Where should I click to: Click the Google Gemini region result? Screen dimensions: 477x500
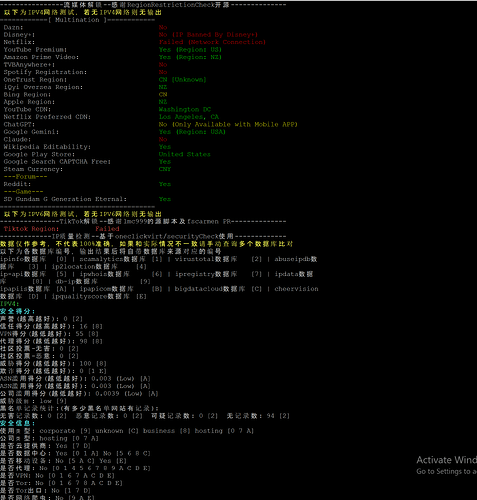(192, 132)
